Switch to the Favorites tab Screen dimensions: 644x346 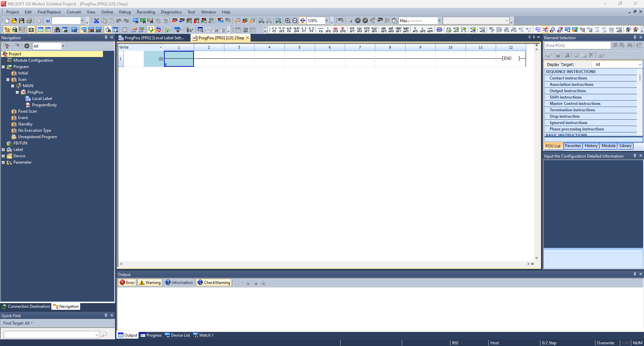point(573,146)
